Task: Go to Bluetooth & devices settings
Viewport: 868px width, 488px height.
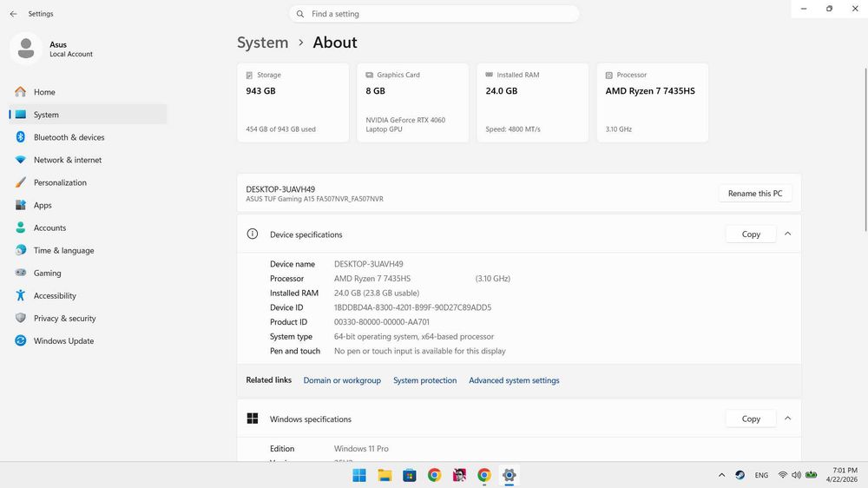Action: point(88,137)
